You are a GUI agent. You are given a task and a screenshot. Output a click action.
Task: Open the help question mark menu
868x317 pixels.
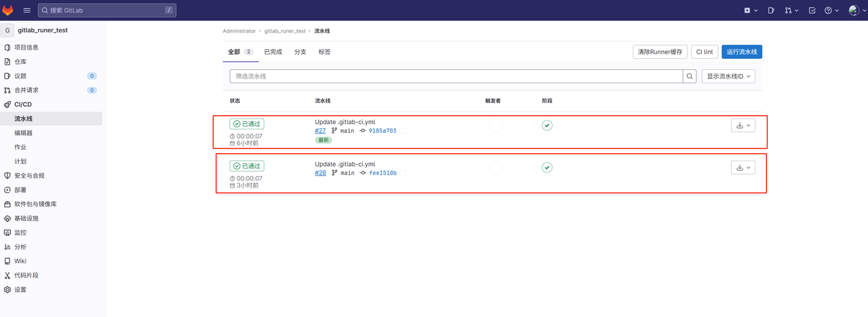pos(831,10)
